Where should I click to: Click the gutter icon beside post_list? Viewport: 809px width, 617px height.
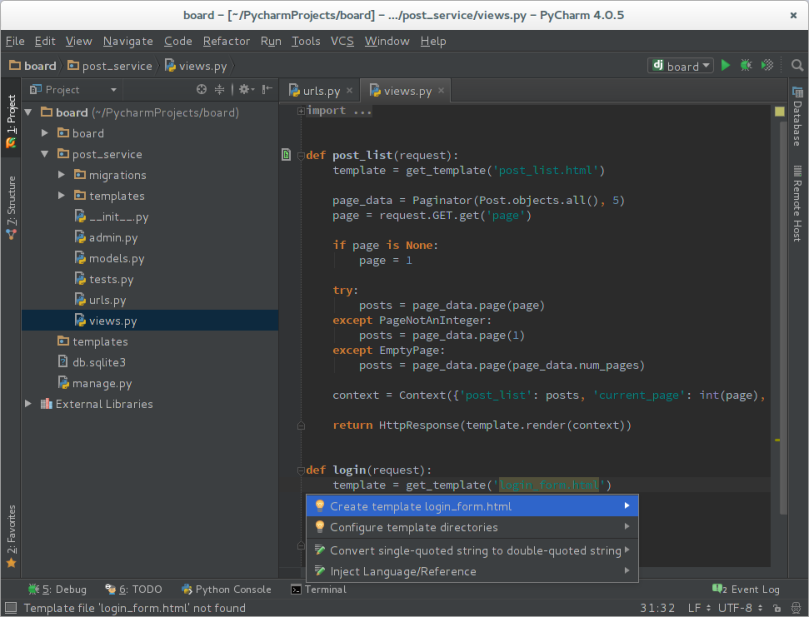(286, 154)
